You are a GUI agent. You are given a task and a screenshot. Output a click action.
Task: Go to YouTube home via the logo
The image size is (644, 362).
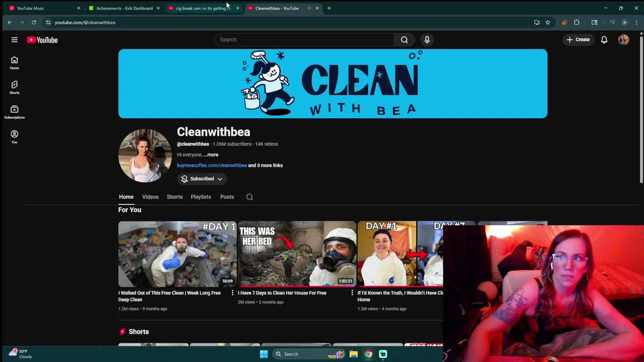pos(42,40)
